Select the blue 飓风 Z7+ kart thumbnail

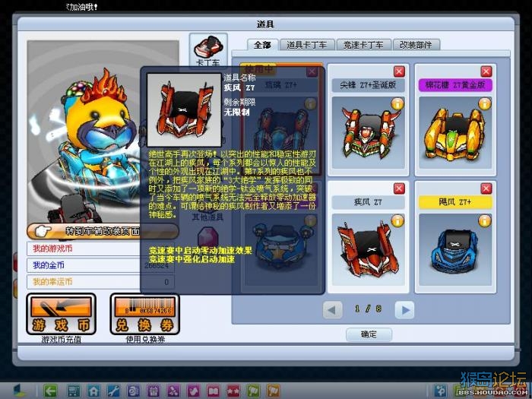coord(455,250)
